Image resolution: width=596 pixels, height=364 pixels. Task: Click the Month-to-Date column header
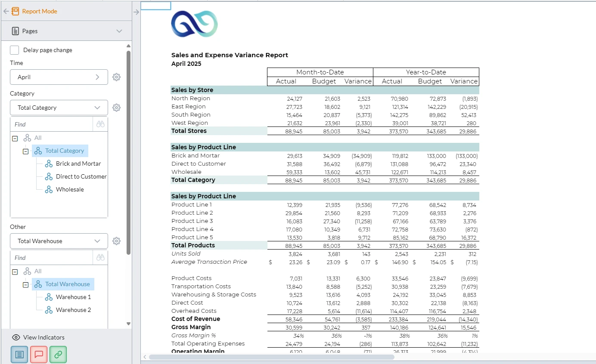(x=320, y=72)
